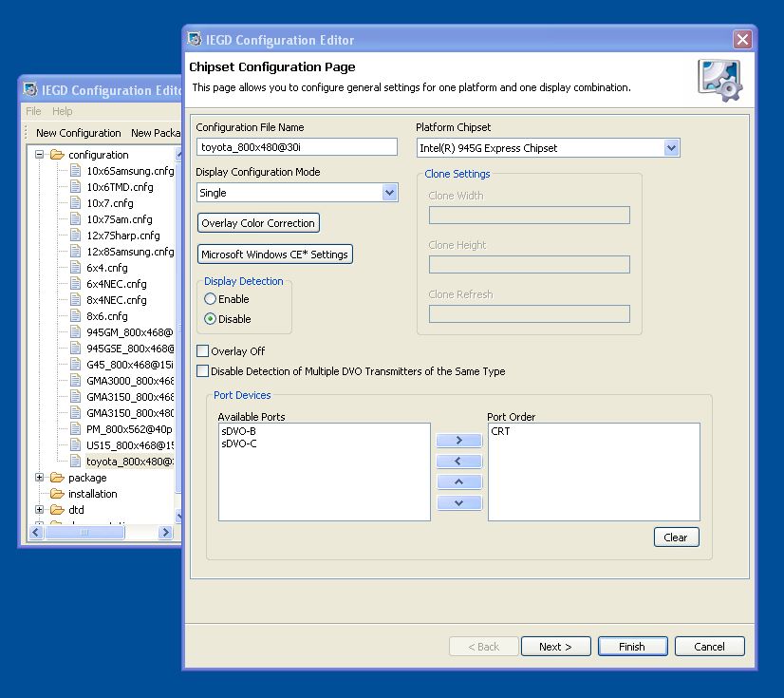Screen dimensions: 784x698
Task: Click the move-left arrow for ports
Action: pos(459,462)
